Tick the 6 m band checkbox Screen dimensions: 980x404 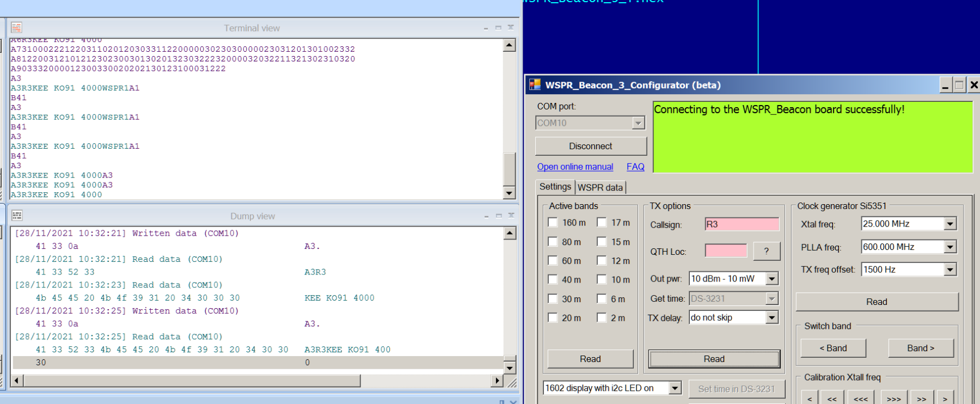pos(602,299)
